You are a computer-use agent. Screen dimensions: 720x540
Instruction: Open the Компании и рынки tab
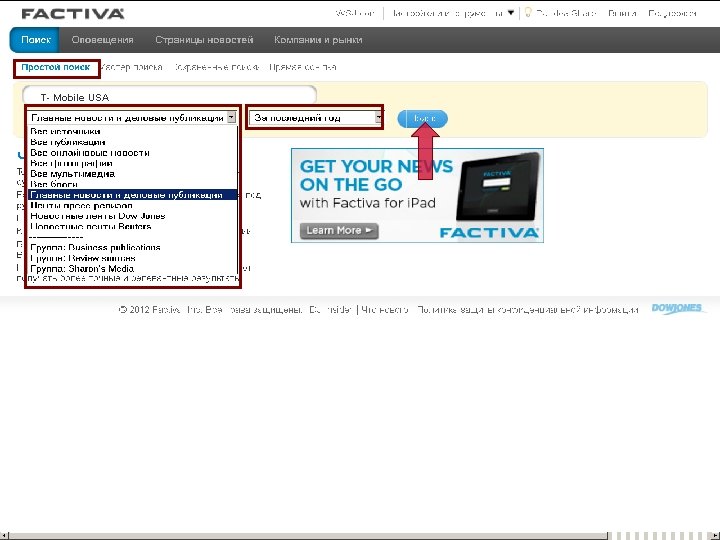(x=318, y=40)
